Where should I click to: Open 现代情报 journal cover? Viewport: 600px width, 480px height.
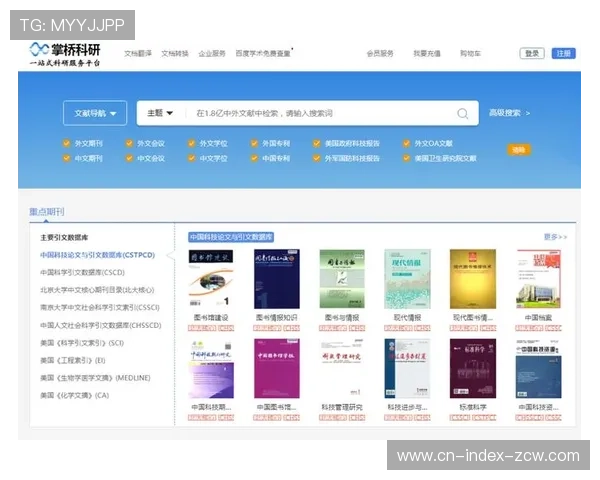408,279
